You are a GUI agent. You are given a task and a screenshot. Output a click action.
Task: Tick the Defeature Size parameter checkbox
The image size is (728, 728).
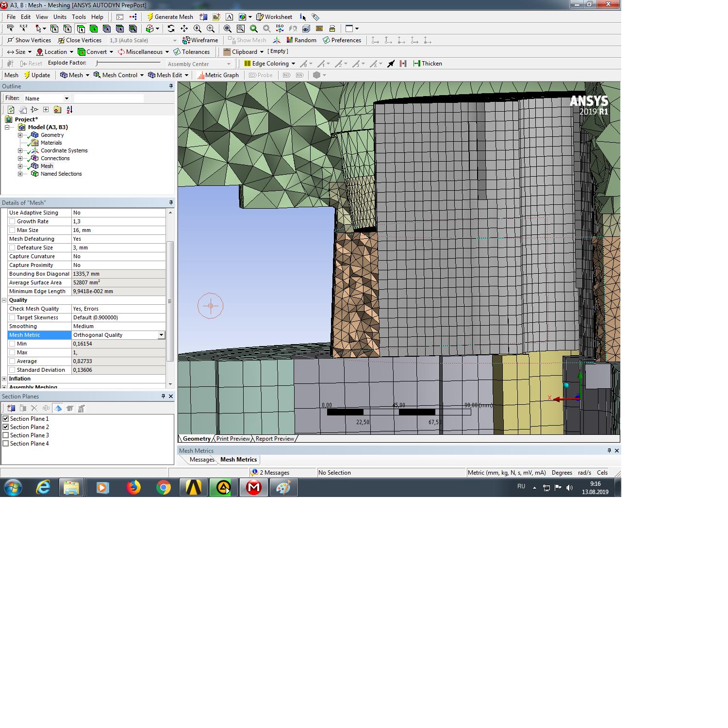[x=12, y=248]
